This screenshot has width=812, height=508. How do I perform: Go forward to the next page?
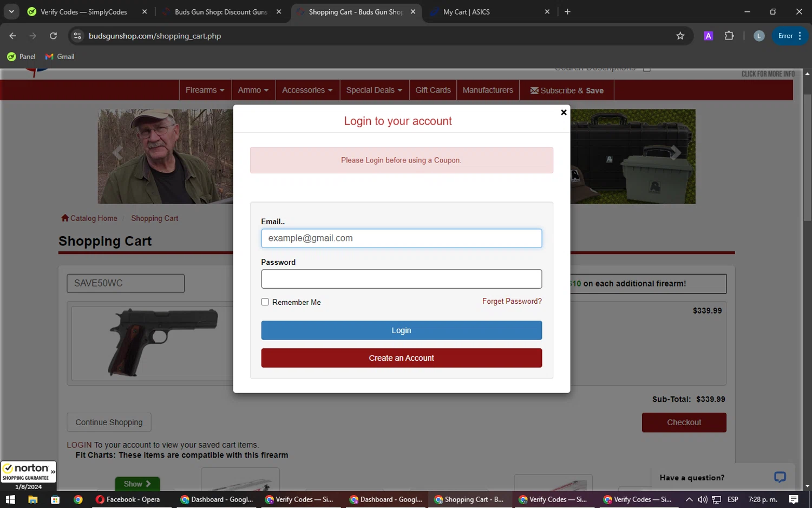(33, 36)
